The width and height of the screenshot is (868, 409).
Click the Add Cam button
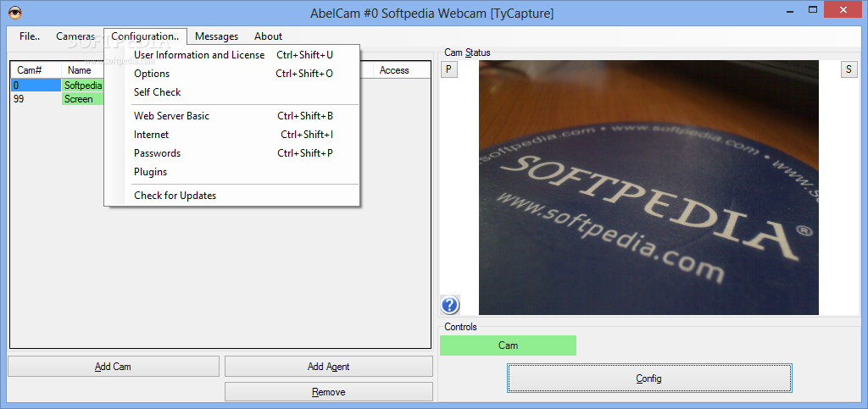click(114, 367)
